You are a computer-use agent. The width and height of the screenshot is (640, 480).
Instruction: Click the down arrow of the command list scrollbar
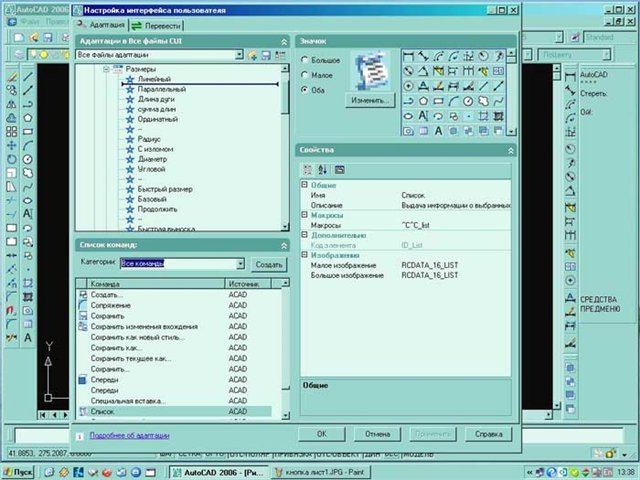tap(285, 415)
